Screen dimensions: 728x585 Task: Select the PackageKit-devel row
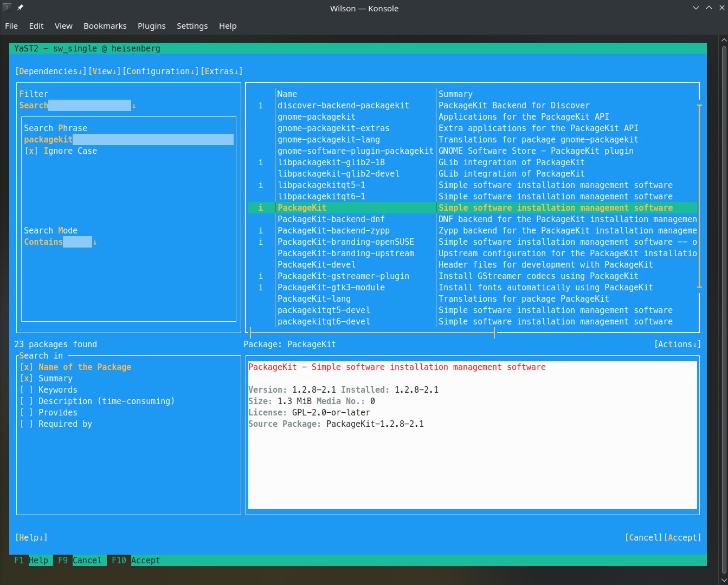pos(472,265)
